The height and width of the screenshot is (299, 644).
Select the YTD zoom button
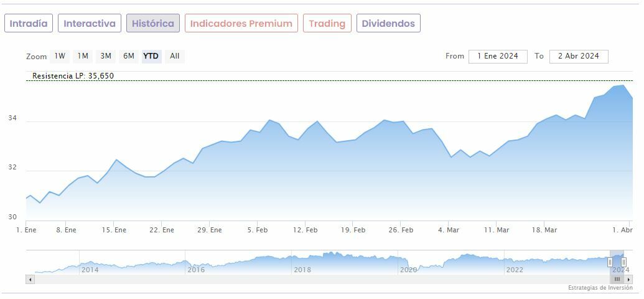tap(151, 56)
